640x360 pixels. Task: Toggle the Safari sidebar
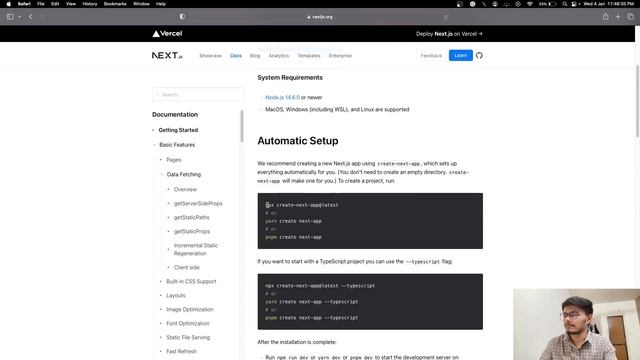coord(10,17)
